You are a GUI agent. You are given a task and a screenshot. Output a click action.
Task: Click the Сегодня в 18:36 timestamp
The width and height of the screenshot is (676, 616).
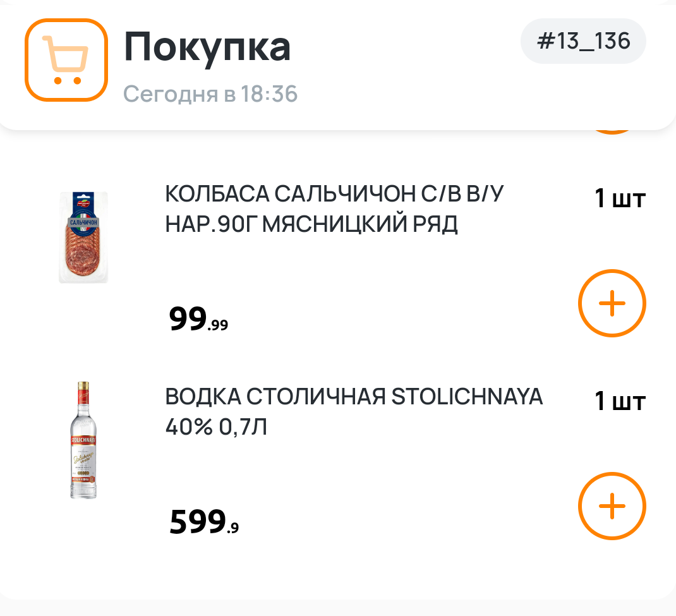click(210, 94)
